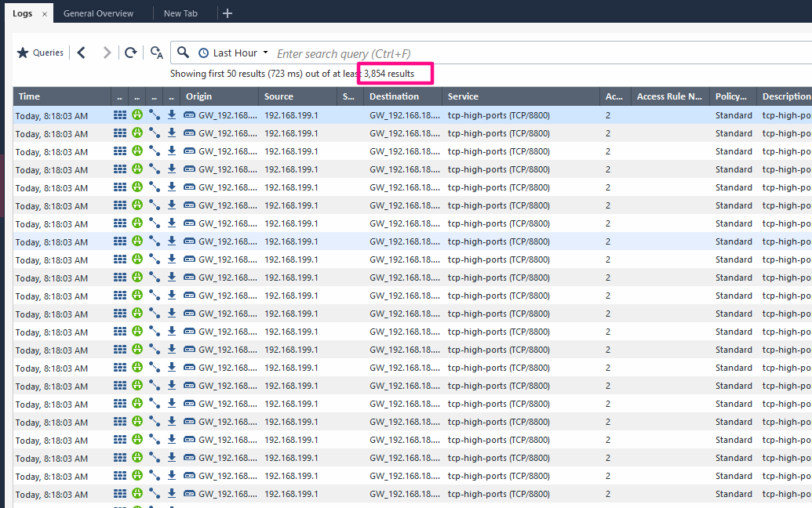Click the download arrow icon in top row
Screen dimensions: 812x508
click(x=172, y=114)
